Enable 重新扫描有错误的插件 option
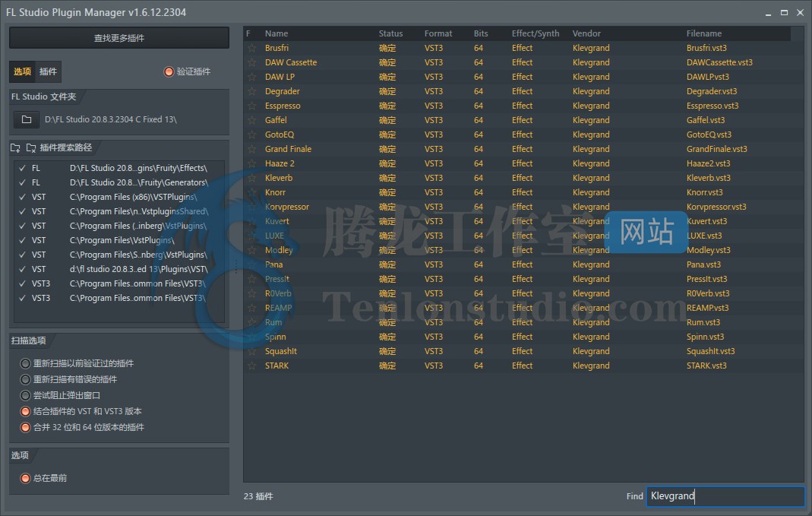The width and height of the screenshot is (812, 516). click(x=25, y=379)
